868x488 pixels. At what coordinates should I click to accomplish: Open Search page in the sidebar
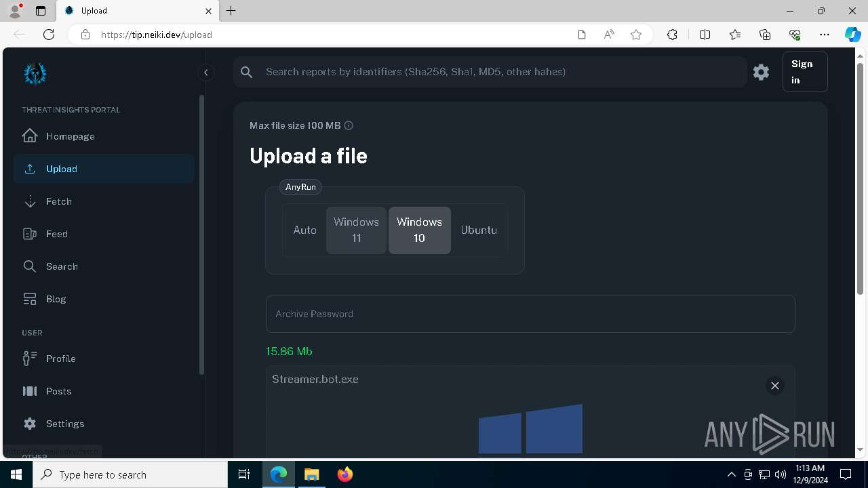tap(104, 266)
